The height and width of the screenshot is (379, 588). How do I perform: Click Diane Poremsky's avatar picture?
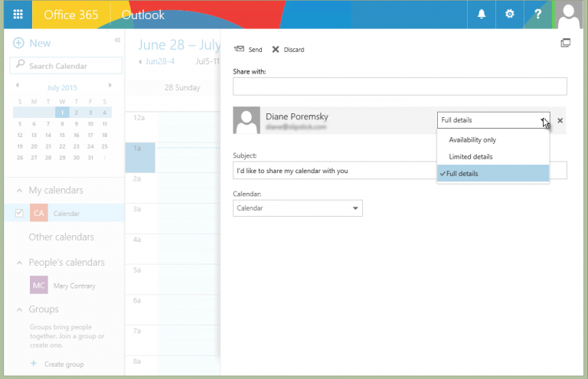pyautogui.click(x=247, y=120)
